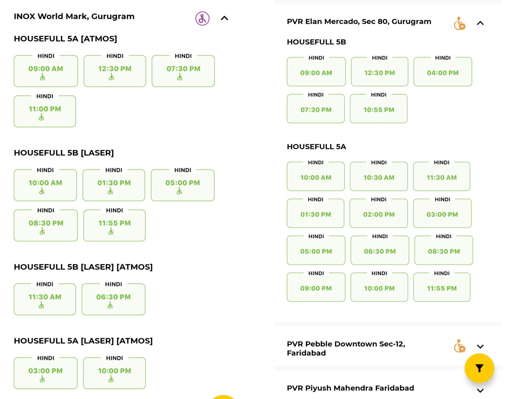Image resolution: width=532 pixels, height=399 pixels.
Task: Open the yellow filter button
Action: click(479, 368)
